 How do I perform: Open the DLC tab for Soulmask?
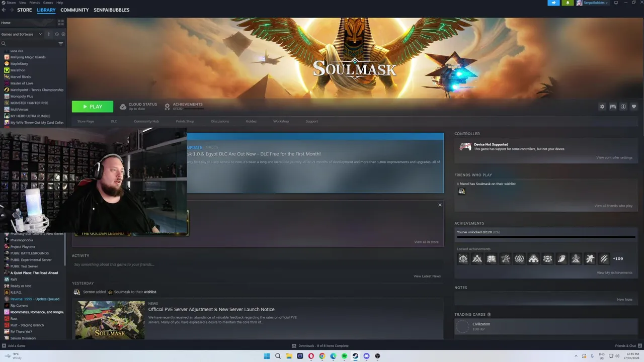pos(114,121)
